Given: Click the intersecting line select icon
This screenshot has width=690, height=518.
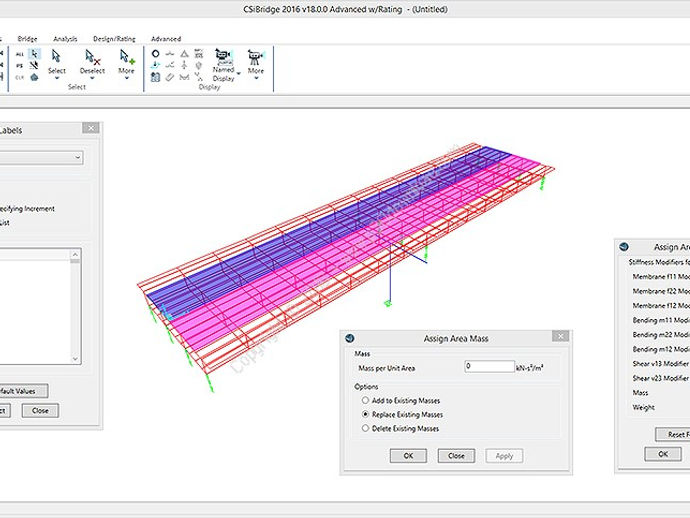Looking at the screenshot, I should (34, 66).
